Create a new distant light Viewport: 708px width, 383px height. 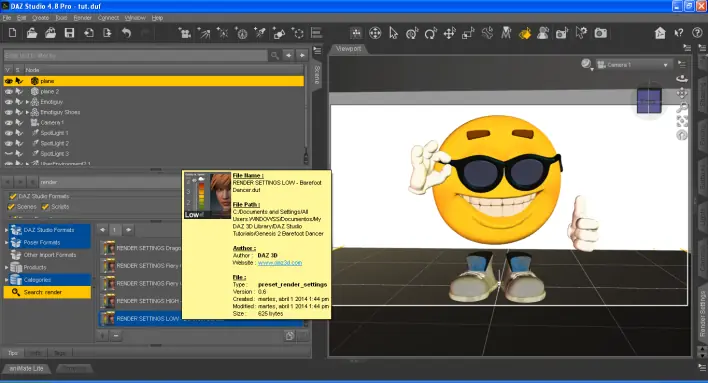click(204, 33)
